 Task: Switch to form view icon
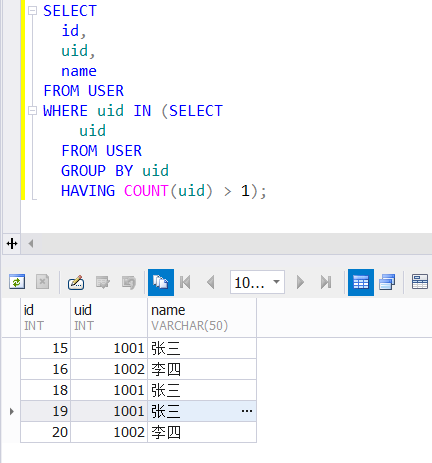(387, 282)
